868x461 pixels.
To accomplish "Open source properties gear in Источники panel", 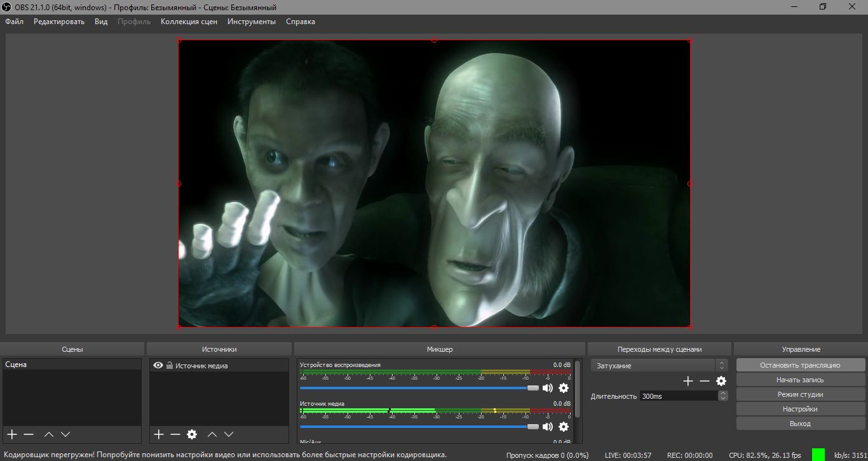I will tap(192, 434).
